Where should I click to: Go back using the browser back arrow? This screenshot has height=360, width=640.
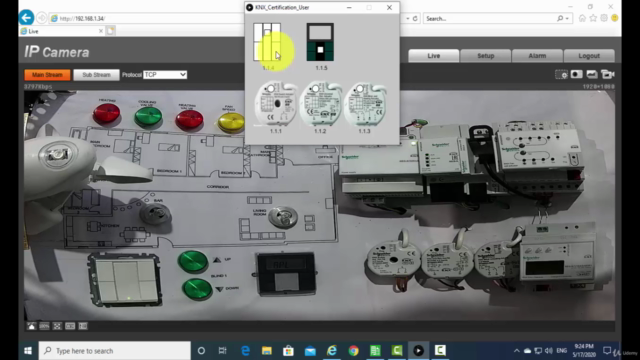tap(27, 18)
